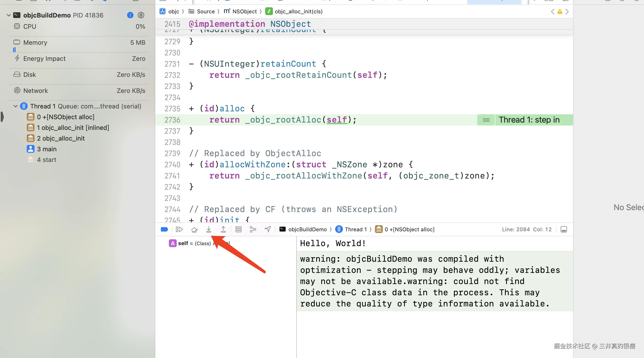Collapse the Thread 1 stack tree

pos(16,106)
